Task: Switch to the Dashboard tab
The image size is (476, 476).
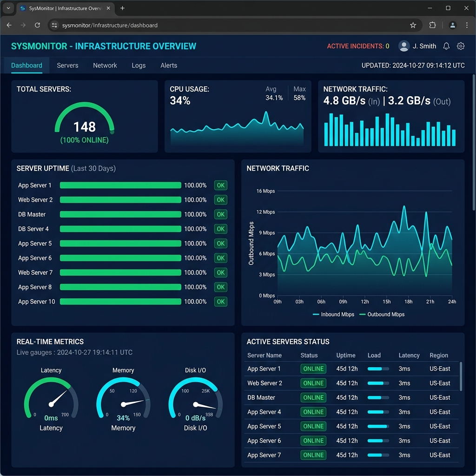Action: (x=26, y=65)
